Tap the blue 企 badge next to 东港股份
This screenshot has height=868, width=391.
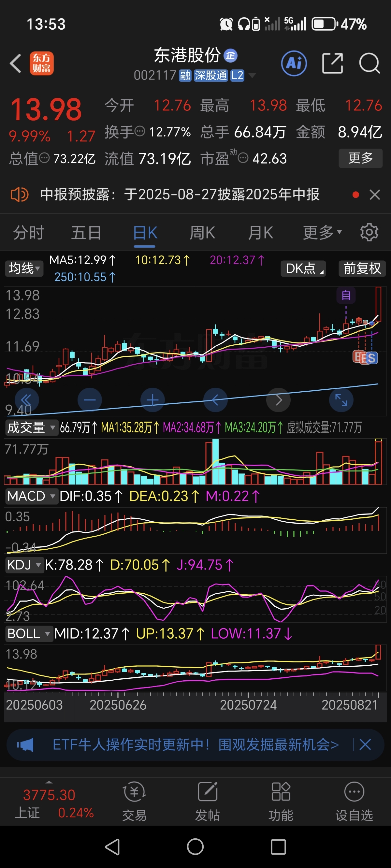pyautogui.click(x=231, y=56)
